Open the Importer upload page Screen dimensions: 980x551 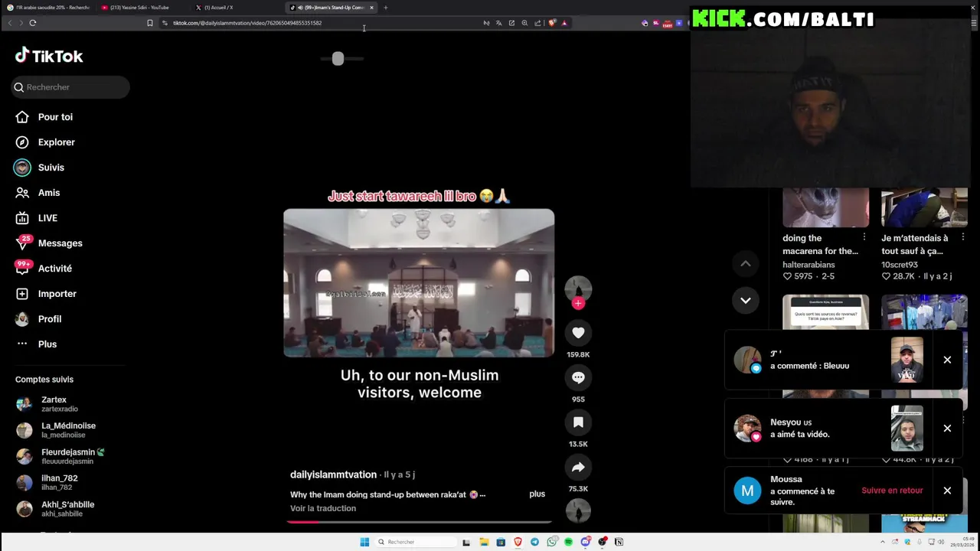46,294
